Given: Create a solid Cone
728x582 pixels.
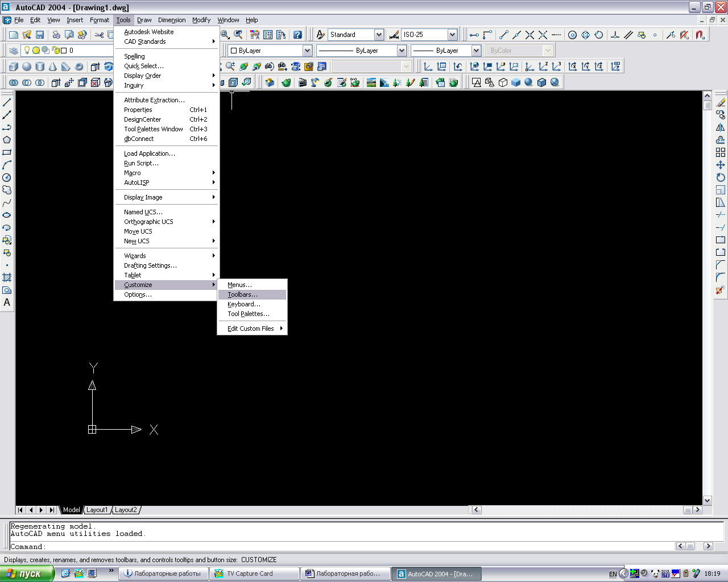Looking at the screenshot, I should 53,66.
